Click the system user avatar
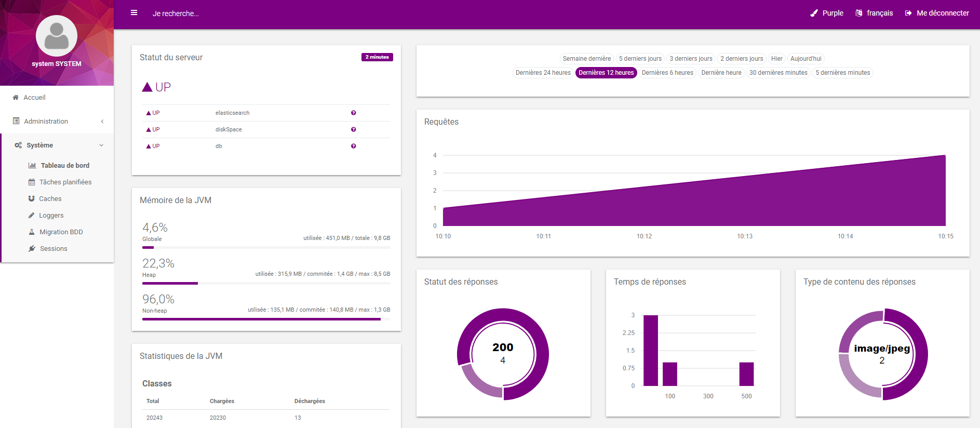The width and height of the screenshot is (980, 428). pos(57,36)
